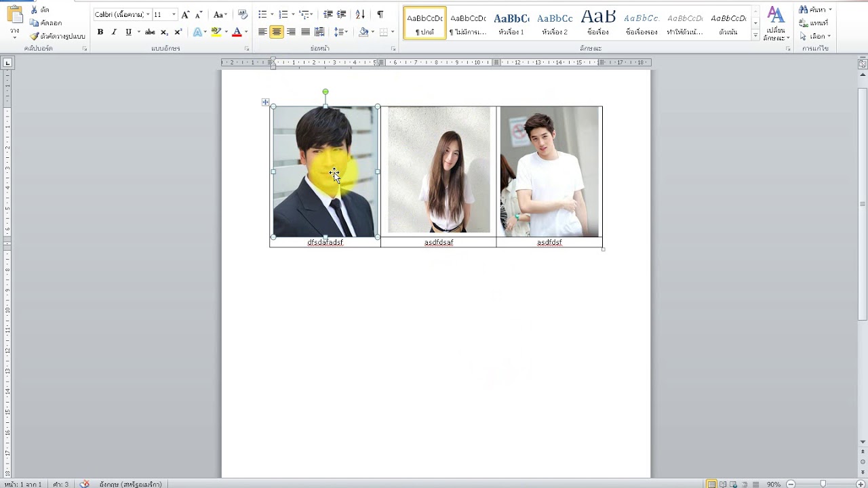Viewport: 868px width, 488px height.
Task: Click the zoom slider handle in status bar
Action: tap(823, 484)
